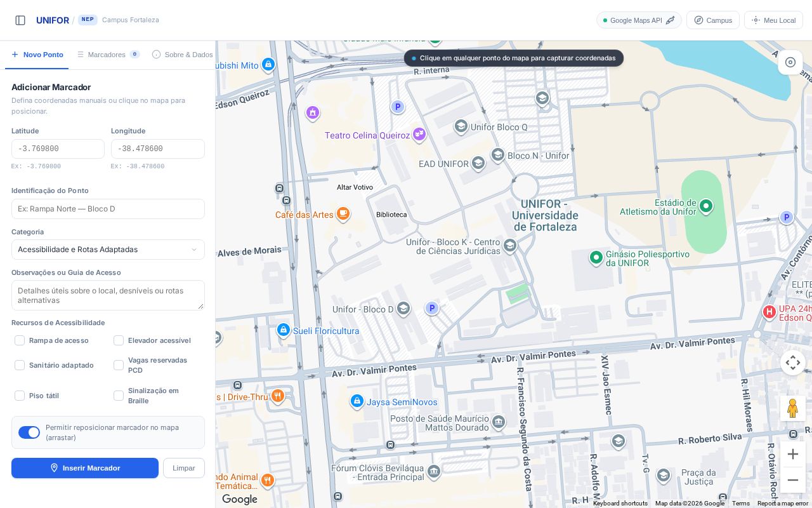Click the Meu Local button
Image resolution: width=812 pixels, height=508 pixels.
coord(773,20)
